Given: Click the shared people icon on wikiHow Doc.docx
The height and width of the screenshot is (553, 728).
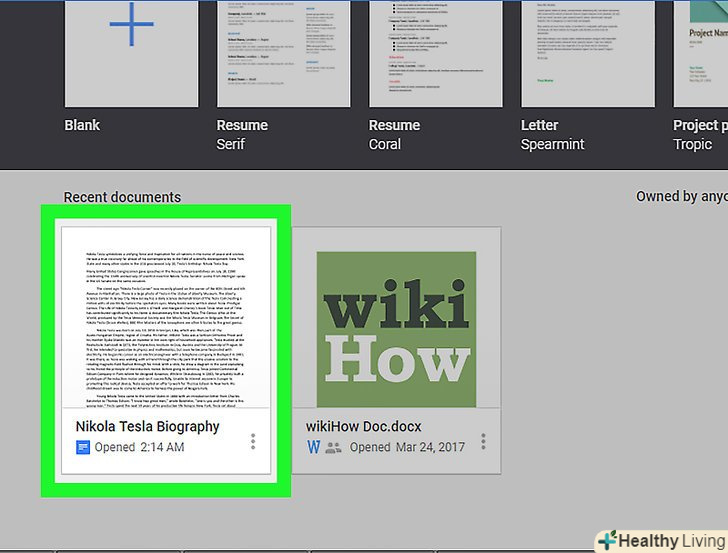Looking at the screenshot, I should (x=333, y=448).
